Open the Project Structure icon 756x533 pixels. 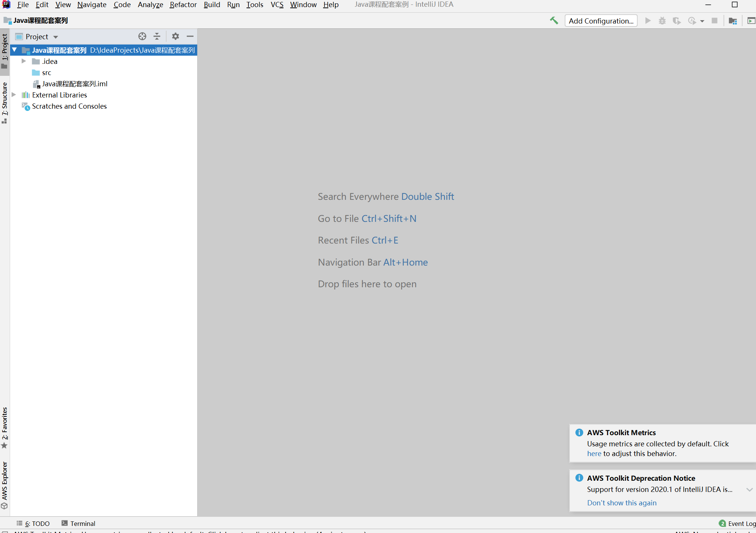click(733, 21)
